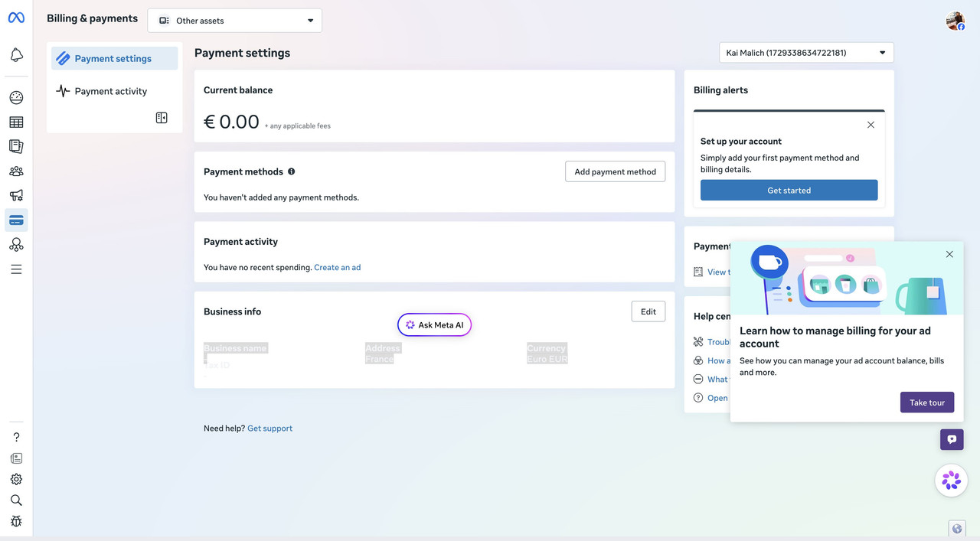Click the billing tour illustration image
Viewport: 980px width, 541px height.
(x=847, y=279)
